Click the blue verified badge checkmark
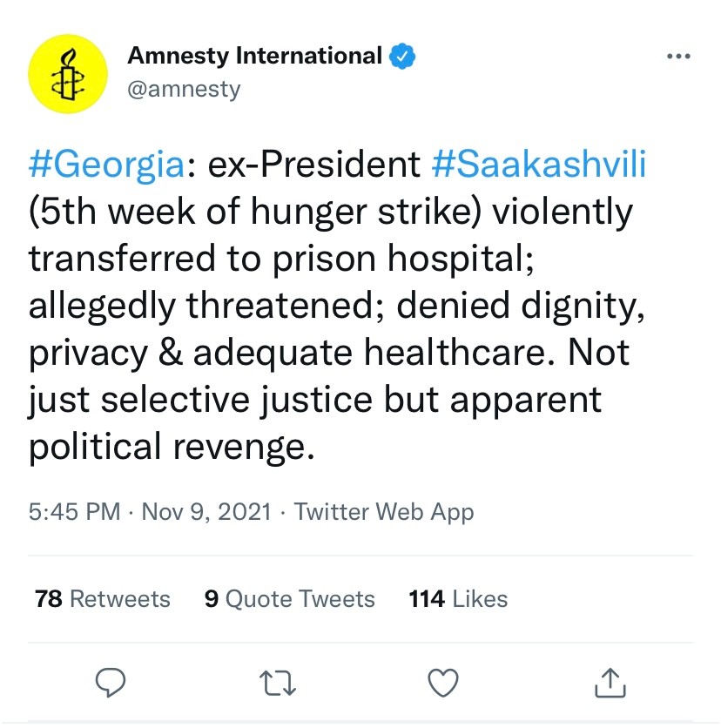The image size is (721, 728). [401, 57]
